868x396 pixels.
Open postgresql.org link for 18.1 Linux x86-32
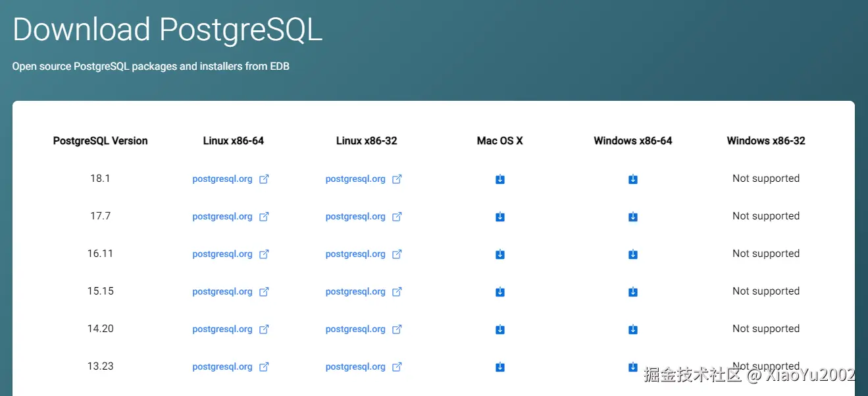pos(355,179)
